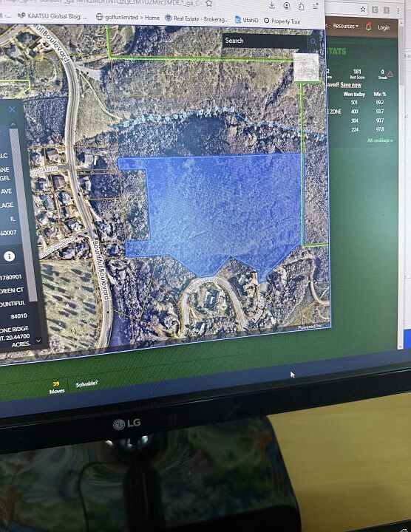Click the info circle icon in parcel panel
Viewport: 411px width, 532px height.
pyautogui.click(x=9, y=256)
